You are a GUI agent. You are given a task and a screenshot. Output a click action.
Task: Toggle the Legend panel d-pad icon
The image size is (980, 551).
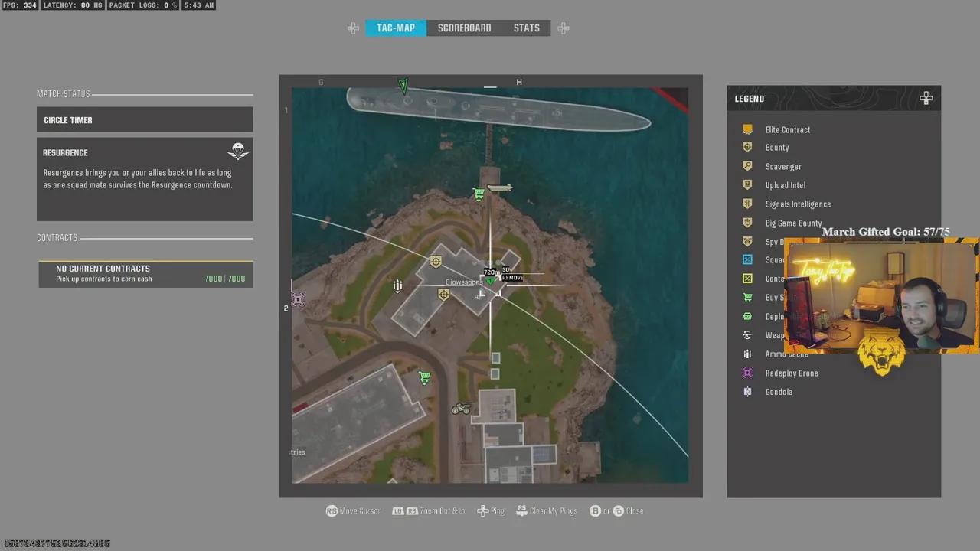(926, 98)
